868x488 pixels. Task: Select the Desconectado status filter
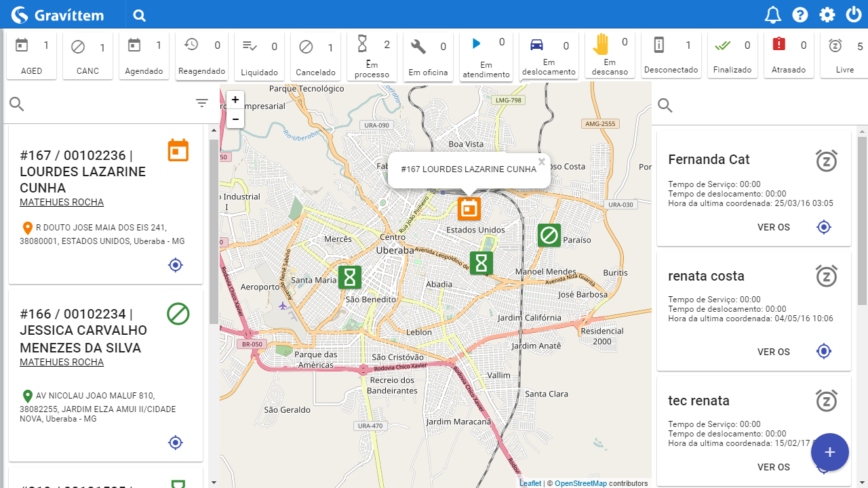671,56
